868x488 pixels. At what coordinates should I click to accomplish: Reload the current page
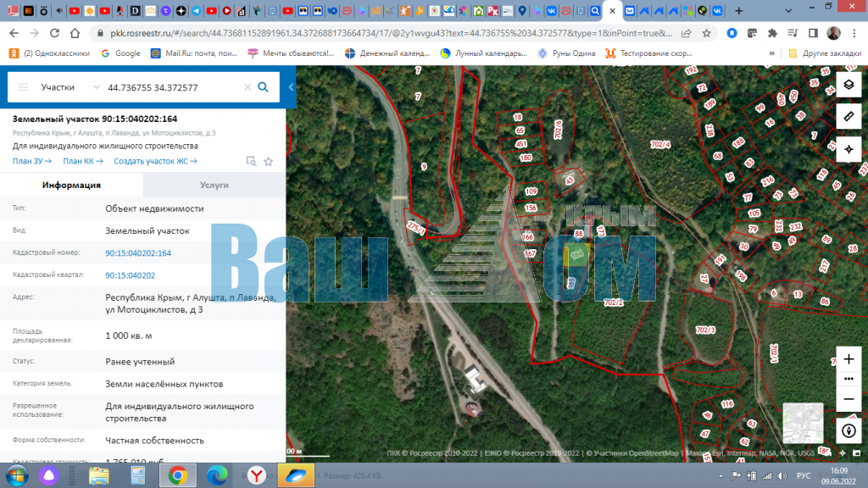click(x=54, y=33)
